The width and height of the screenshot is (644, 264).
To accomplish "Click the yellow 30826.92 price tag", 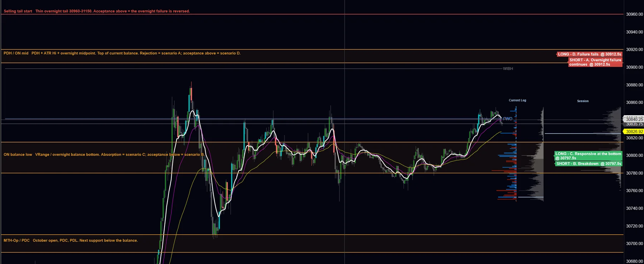I will [x=634, y=131].
